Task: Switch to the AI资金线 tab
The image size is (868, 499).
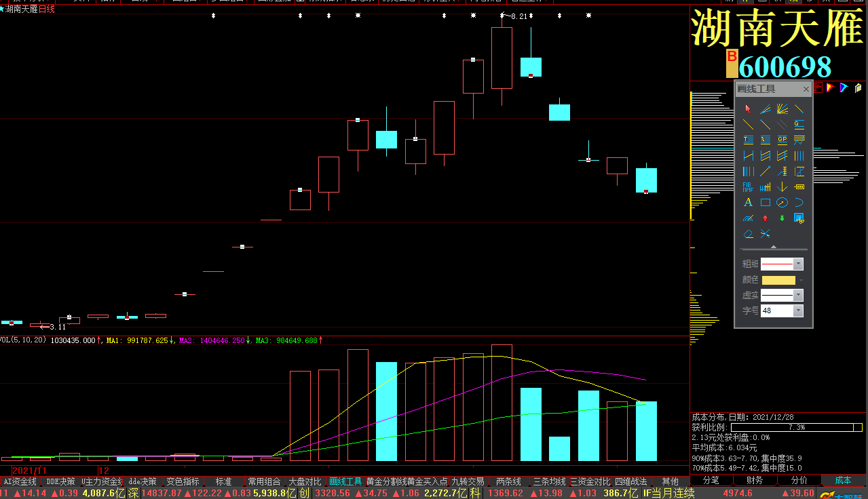Action: 20,481
